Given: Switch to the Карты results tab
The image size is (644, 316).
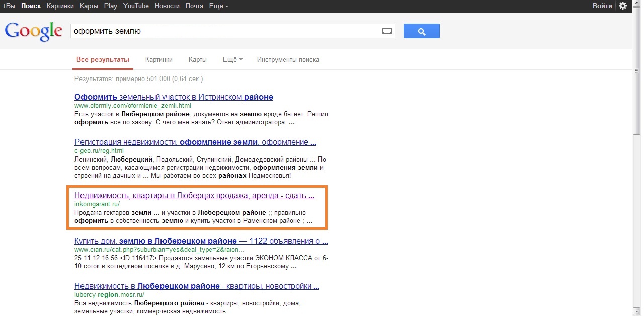Looking at the screenshot, I should pos(198,59).
